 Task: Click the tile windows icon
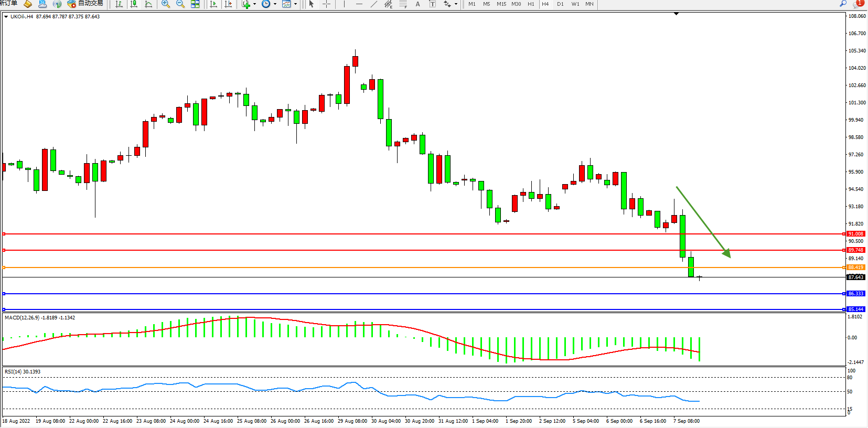point(195,4)
